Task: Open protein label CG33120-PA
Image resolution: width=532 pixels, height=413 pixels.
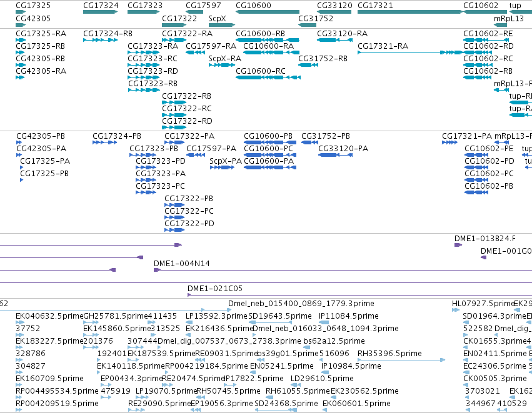Action: [343, 149]
